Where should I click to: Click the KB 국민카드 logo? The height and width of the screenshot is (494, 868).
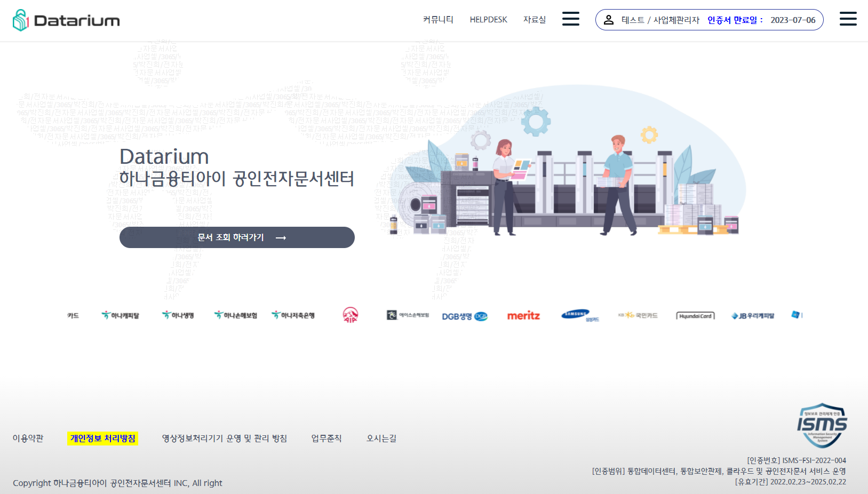click(638, 316)
